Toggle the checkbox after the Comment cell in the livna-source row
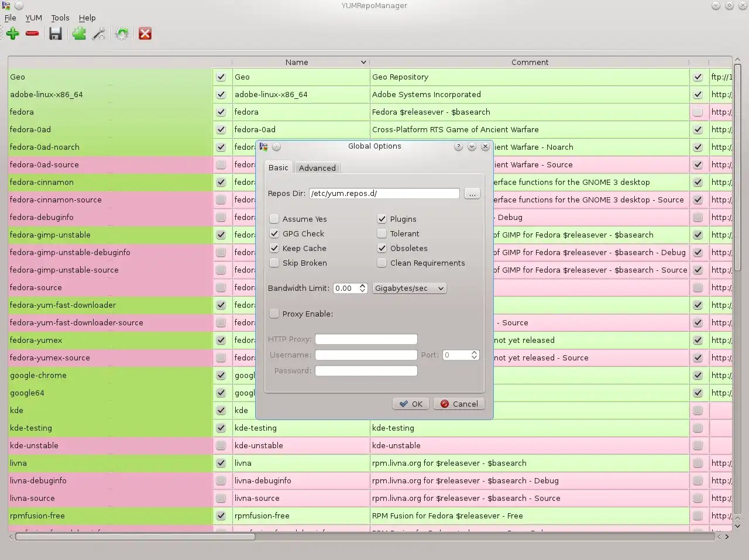The height and width of the screenshot is (560, 749). 698,498
